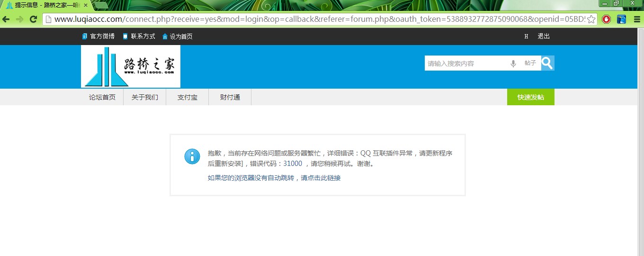644x256 pixels.
Task: Click the error code 31000 text
Action: tap(293, 164)
